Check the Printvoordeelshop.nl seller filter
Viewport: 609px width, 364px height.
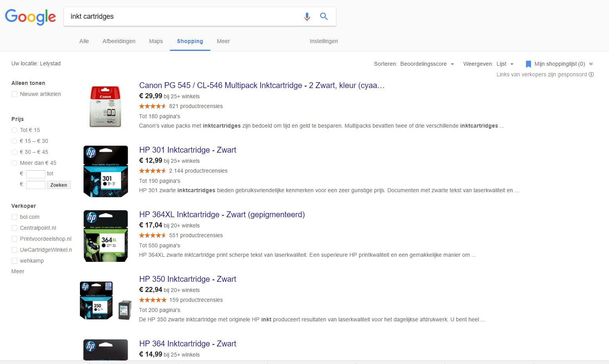pyautogui.click(x=14, y=239)
